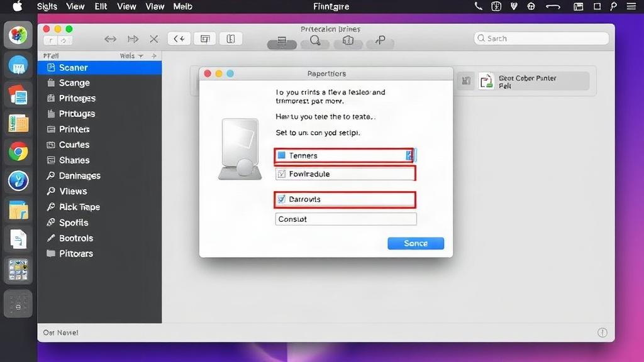Screen dimensions: 644x362
Task: Open the folder app in dock
Action: [18, 210]
